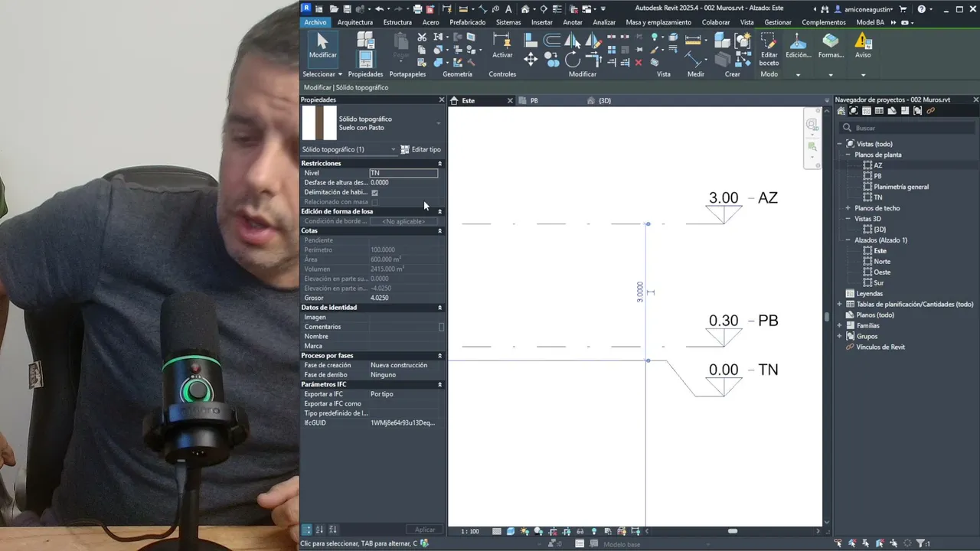Select the Align tool in Modificar panel
The width and height of the screenshot is (980, 551).
tap(531, 40)
